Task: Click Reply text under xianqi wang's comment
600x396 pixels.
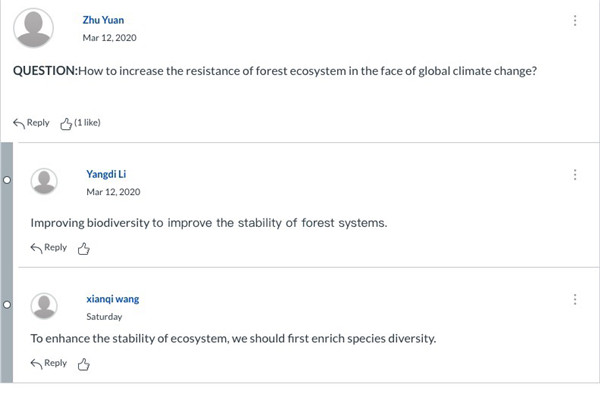Action: click(55, 363)
